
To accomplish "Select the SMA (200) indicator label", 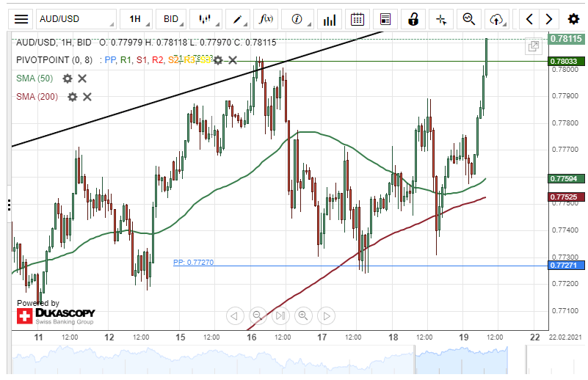I will tap(37, 97).
